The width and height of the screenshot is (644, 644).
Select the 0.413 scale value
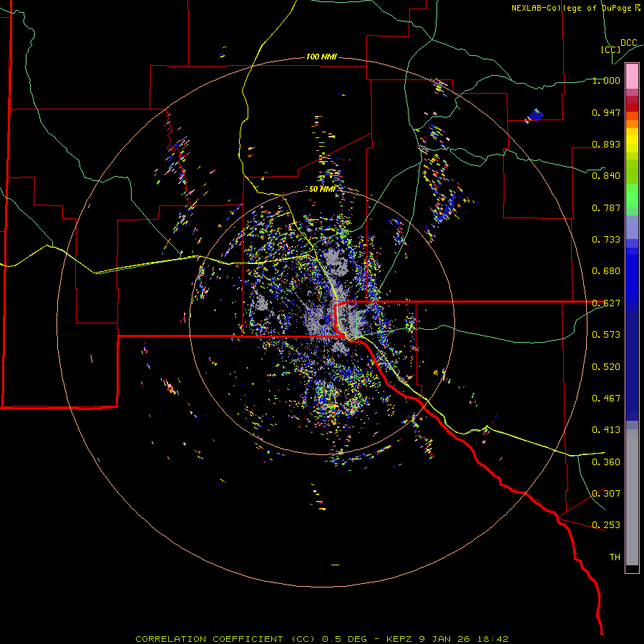click(606, 430)
